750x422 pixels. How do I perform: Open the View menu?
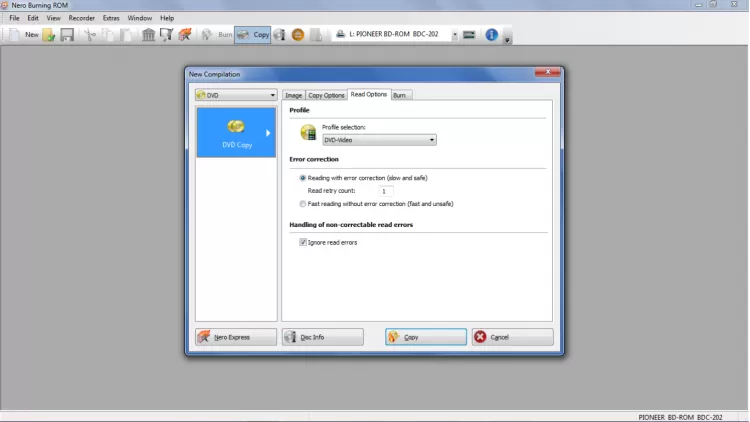[x=54, y=18]
